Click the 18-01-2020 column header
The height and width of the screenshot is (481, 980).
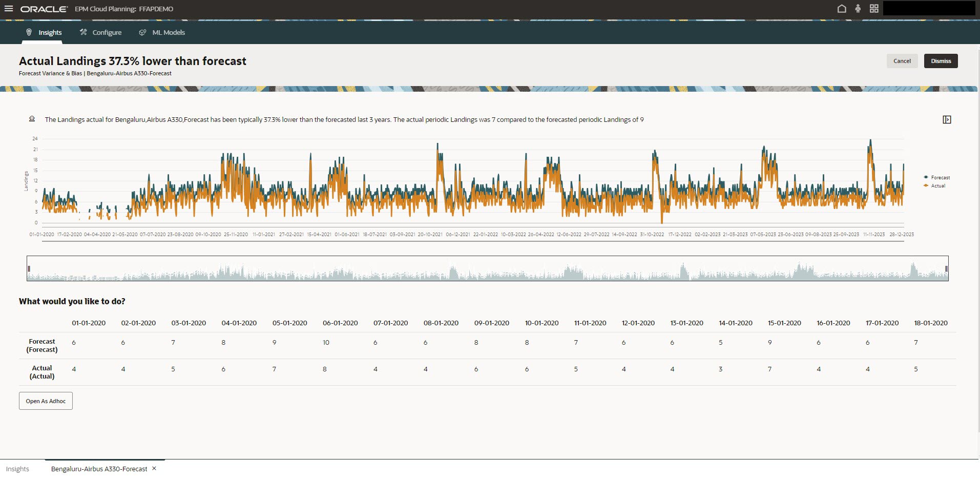click(931, 323)
